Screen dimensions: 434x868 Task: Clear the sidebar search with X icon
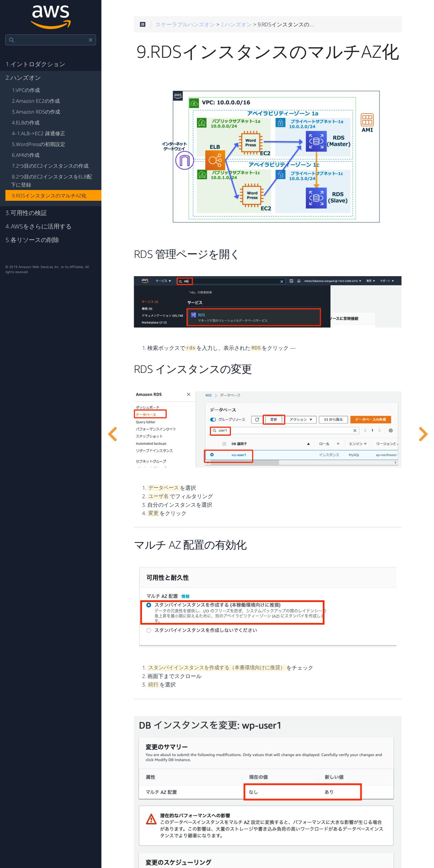click(x=91, y=40)
